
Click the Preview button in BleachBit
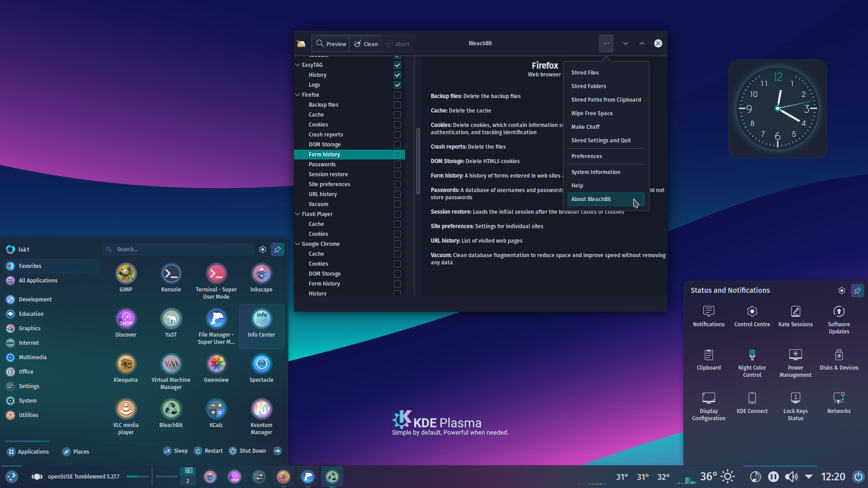(x=330, y=44)
